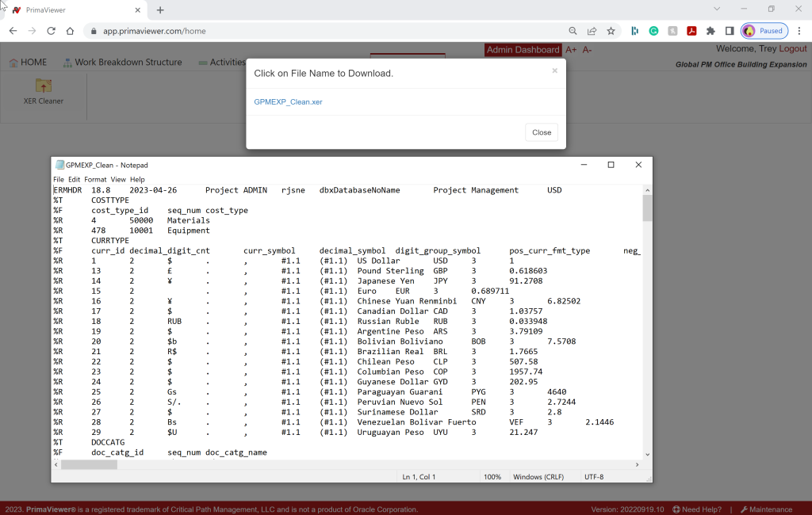The height and width of the screenshot is (515, 812).
Task: Dismiss the download dialog with the X
Action: click(554, 71)
